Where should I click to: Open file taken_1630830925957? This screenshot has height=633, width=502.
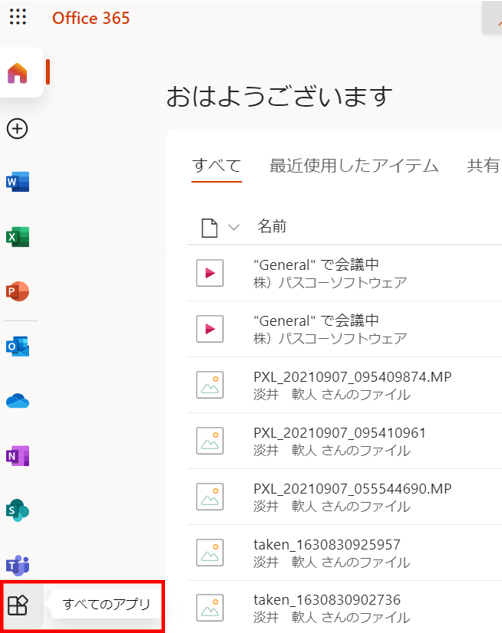pos(327,545)
